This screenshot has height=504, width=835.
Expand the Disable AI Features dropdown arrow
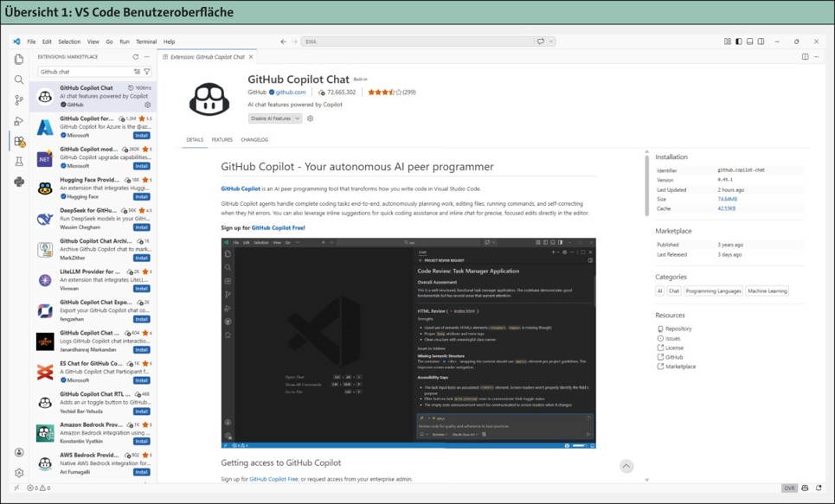click(x=298, y=118)
